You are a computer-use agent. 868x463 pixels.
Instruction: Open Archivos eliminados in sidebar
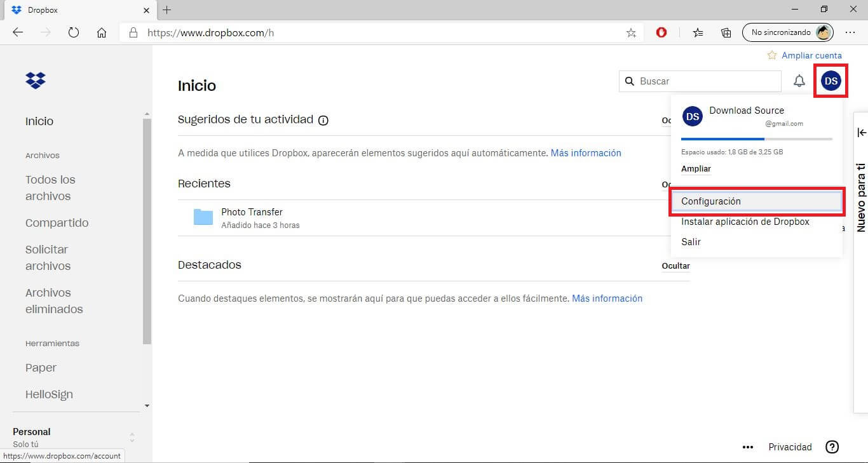[54, 301]
